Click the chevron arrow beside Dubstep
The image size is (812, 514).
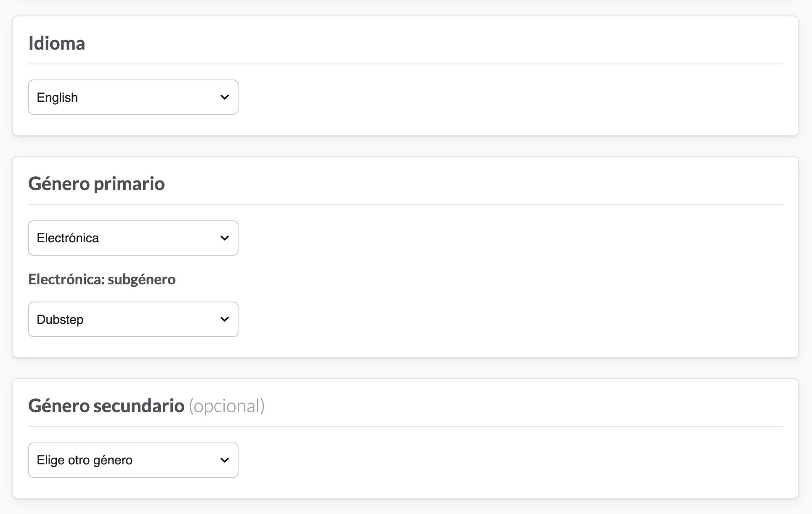click(225, 319)
